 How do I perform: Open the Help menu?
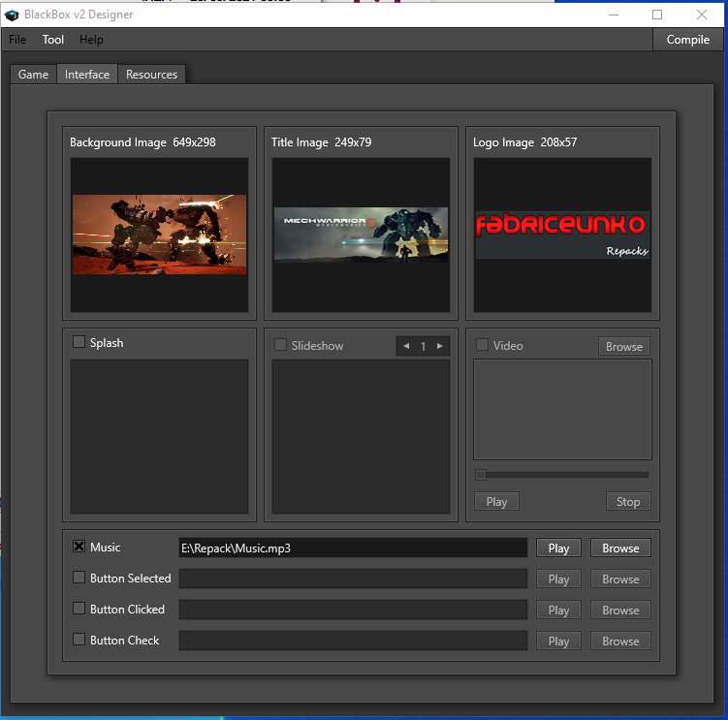tap(91, 40)
